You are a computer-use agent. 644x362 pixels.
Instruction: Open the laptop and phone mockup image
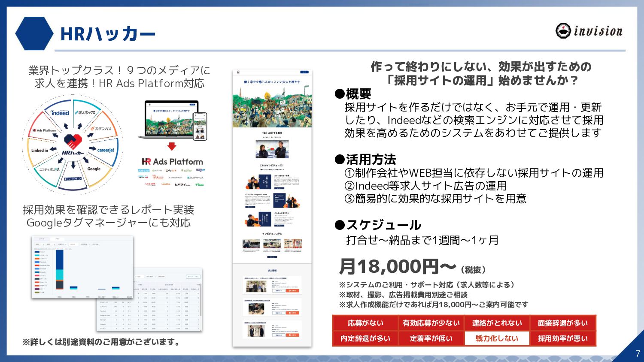coord(173,120)
